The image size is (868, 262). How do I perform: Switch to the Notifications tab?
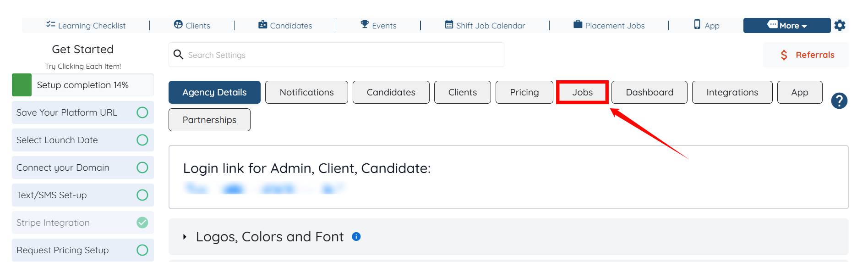(306, 92)
